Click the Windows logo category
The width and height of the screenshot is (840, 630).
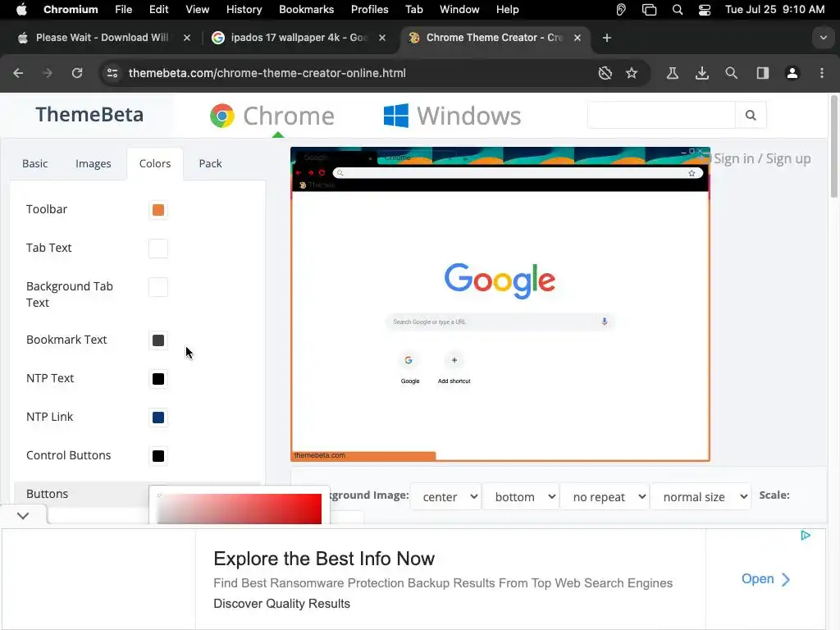tap(452, 116)
